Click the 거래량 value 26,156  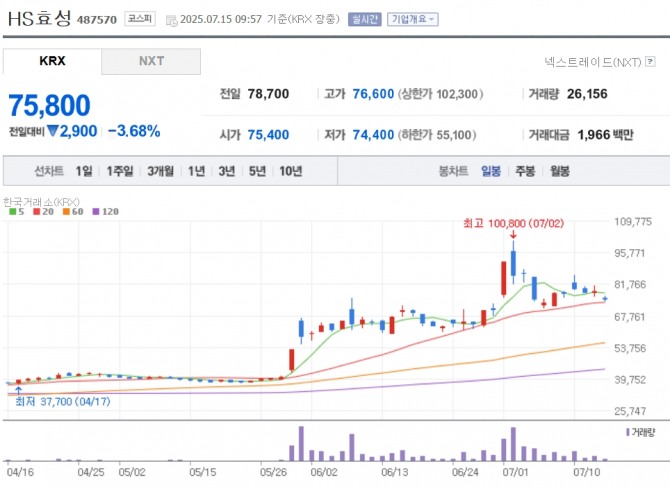click(x=587, y=94)
